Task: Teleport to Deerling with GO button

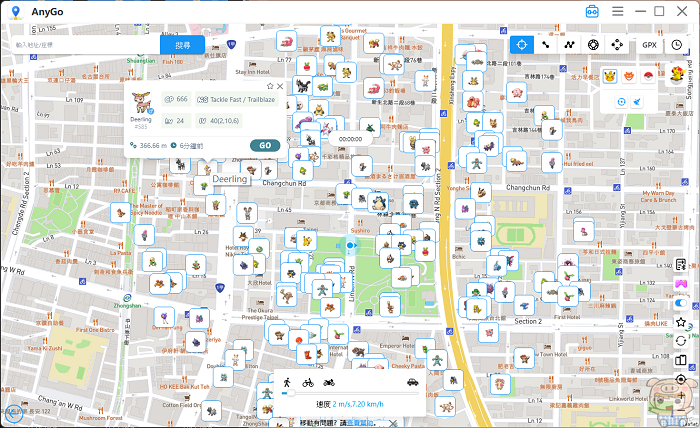Action: 265,145
